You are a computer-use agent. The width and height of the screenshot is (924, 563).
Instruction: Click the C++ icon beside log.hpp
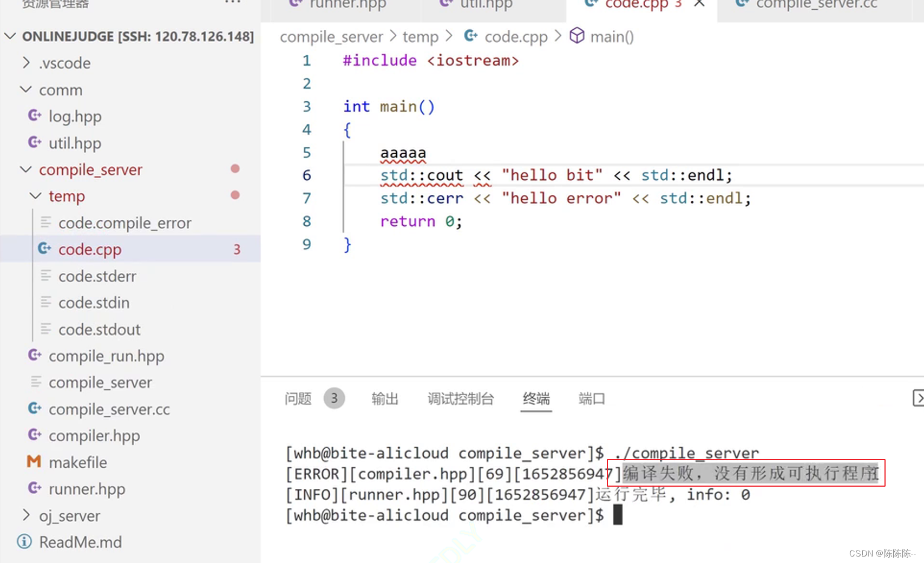pyautogui.click(x=35, y=115)
